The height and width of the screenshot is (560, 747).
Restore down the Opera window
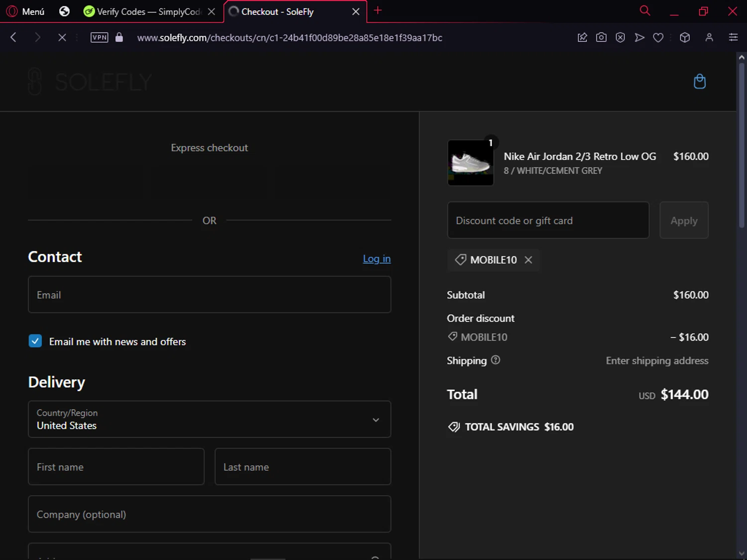point(703,11)
